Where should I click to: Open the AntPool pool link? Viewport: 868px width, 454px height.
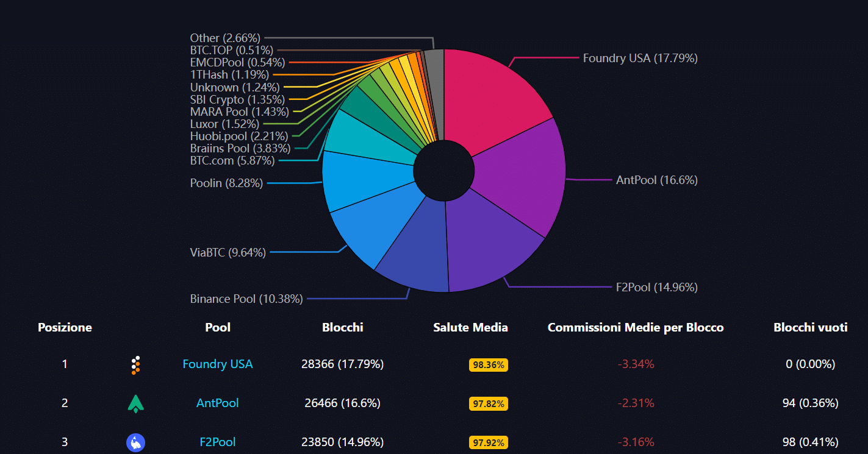(217, 403)
